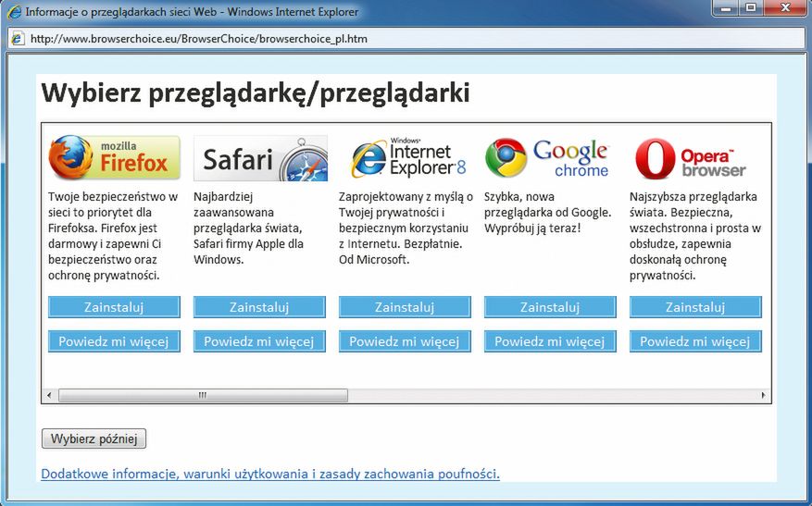Open 'Powiedz mi więcej' for Firefox
The width and height of the screenshot is (812, 506).
pyautogui.click(x=114, y=341)
